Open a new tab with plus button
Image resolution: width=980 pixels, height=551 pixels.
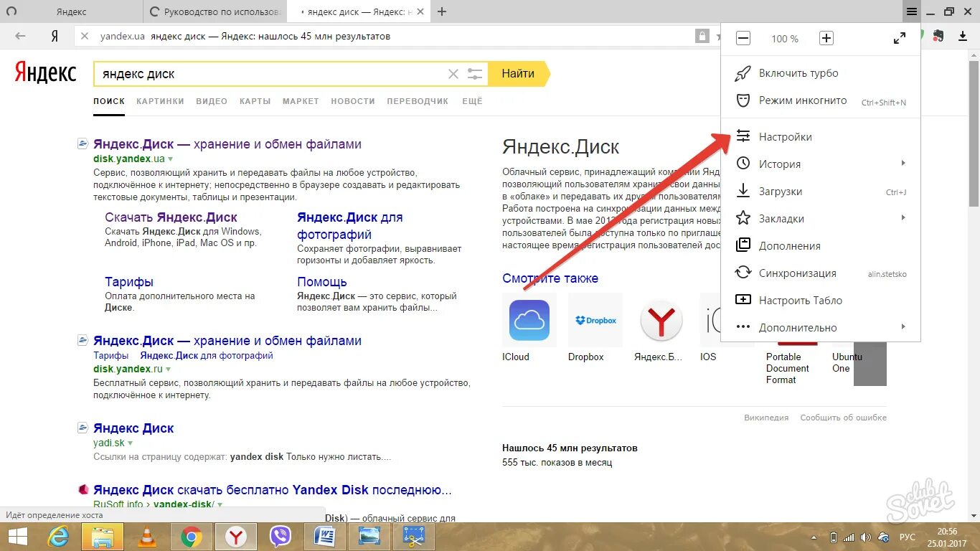tap(442, 11)
